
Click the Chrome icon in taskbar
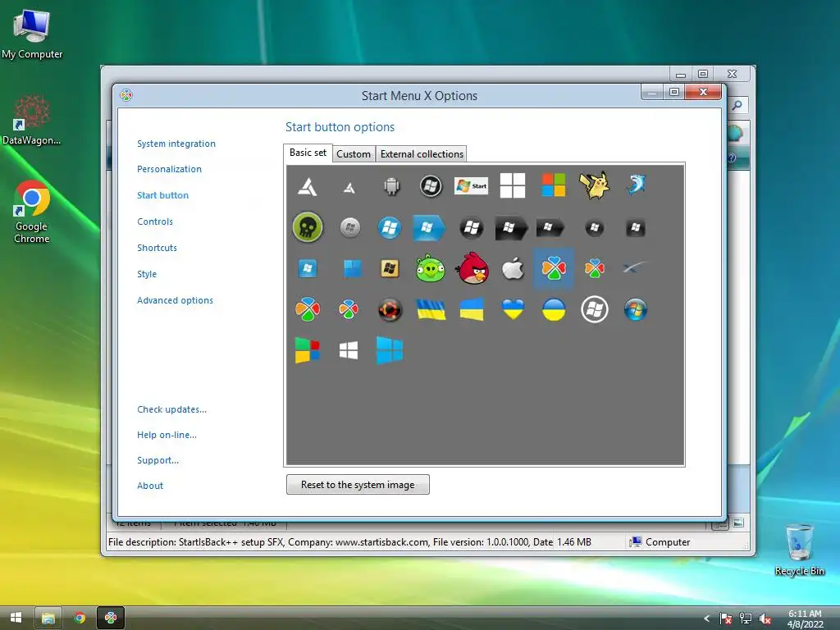[80, 618]
